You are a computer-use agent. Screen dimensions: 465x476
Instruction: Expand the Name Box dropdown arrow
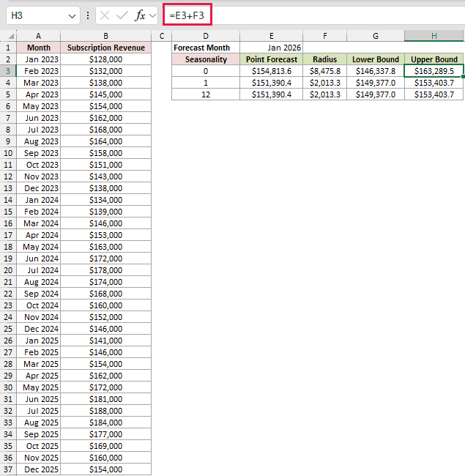(x=72, y=16)
